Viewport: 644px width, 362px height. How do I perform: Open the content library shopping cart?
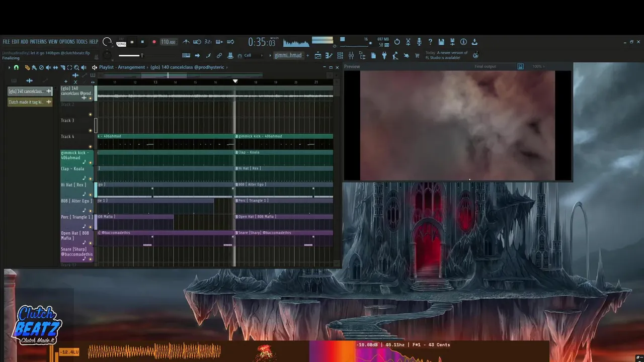[x=417, y=55]
